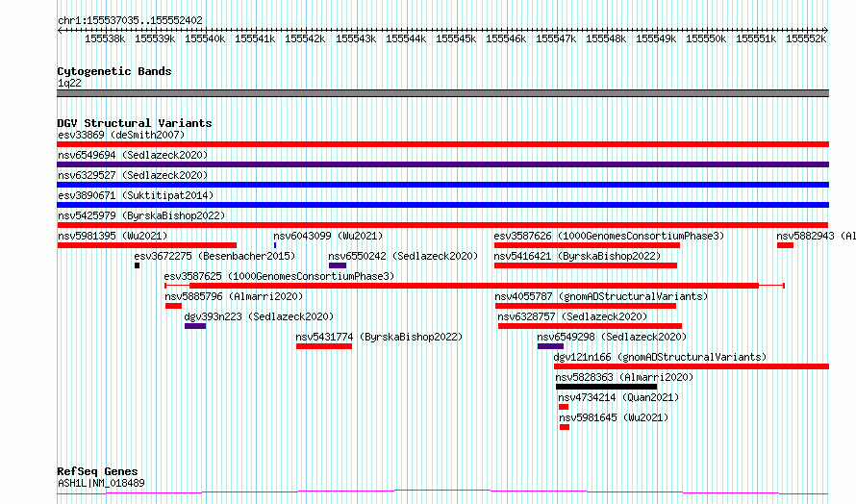Select the small blue nsv6043099 variant marker

pos(275,245)
